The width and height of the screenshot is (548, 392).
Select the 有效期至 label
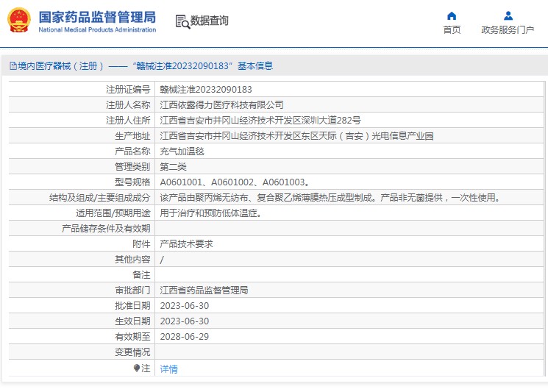[132, 336]
